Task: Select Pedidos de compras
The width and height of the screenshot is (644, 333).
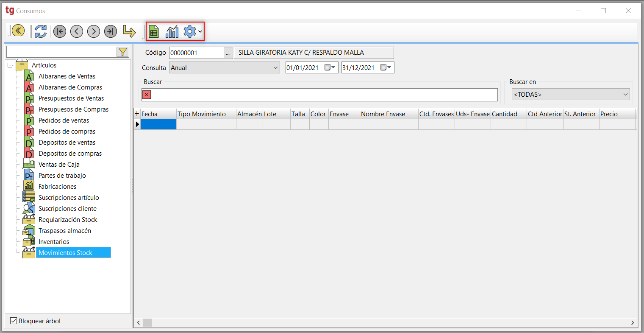Action: [67, 132]
